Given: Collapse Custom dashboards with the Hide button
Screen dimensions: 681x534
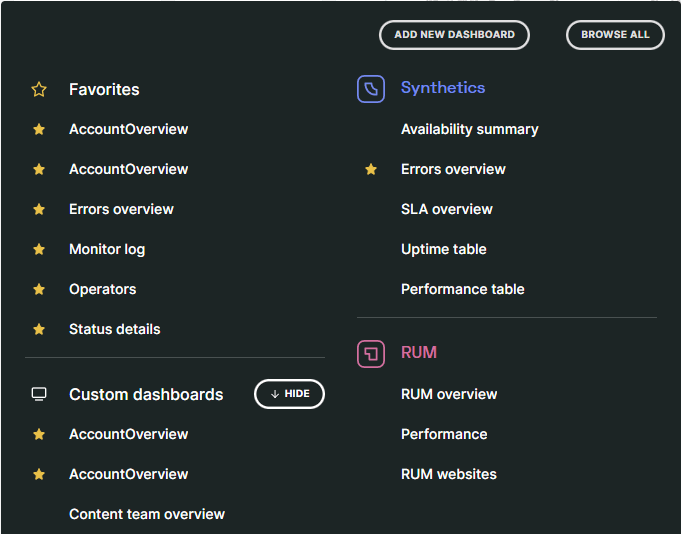Looking at the screenshot, I should pos(289,394).
